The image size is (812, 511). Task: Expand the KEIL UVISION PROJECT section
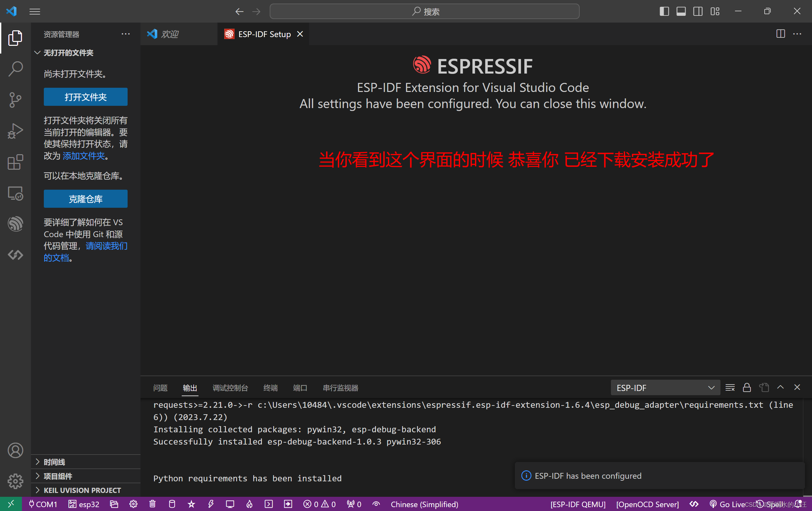coord(81,490)
